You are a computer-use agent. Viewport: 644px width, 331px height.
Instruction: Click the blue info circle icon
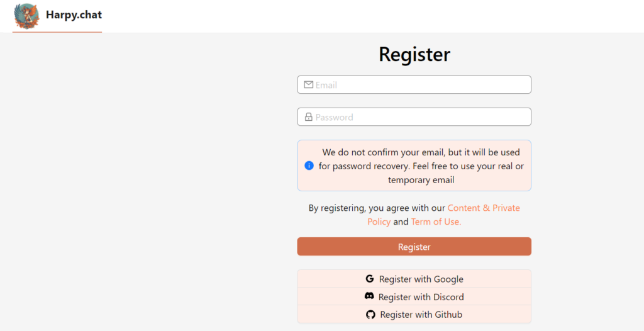pyautogui.click(x=309, y=165)
